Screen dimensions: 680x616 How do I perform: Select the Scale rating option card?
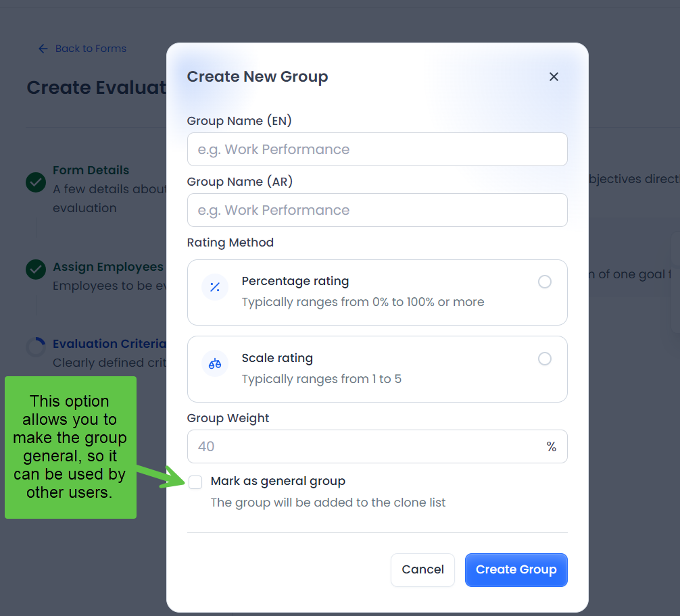coord(377,369)
